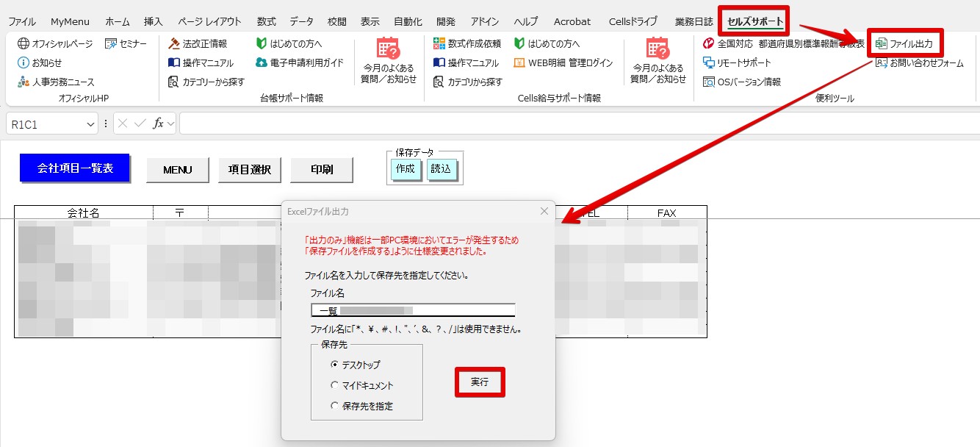Screen dimensions: 980x447
Task: Click the 数式作成依頼 icon
Action: pos(439,44)
